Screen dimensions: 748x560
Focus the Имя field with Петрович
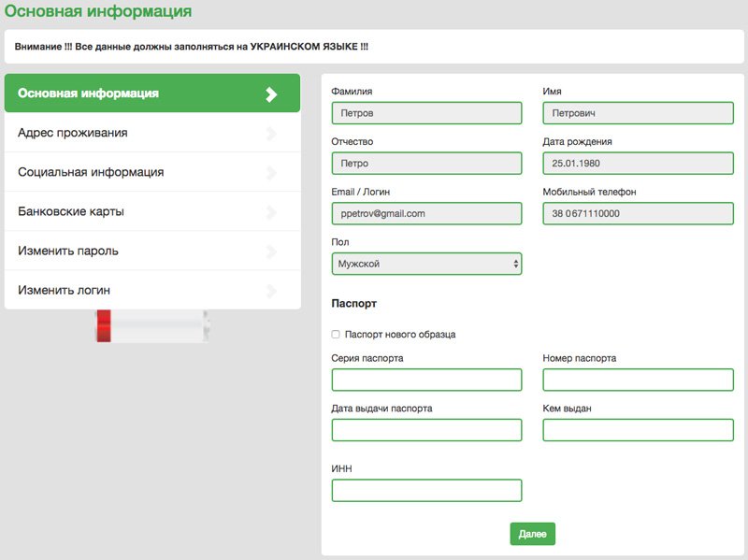tap(638, 113)
